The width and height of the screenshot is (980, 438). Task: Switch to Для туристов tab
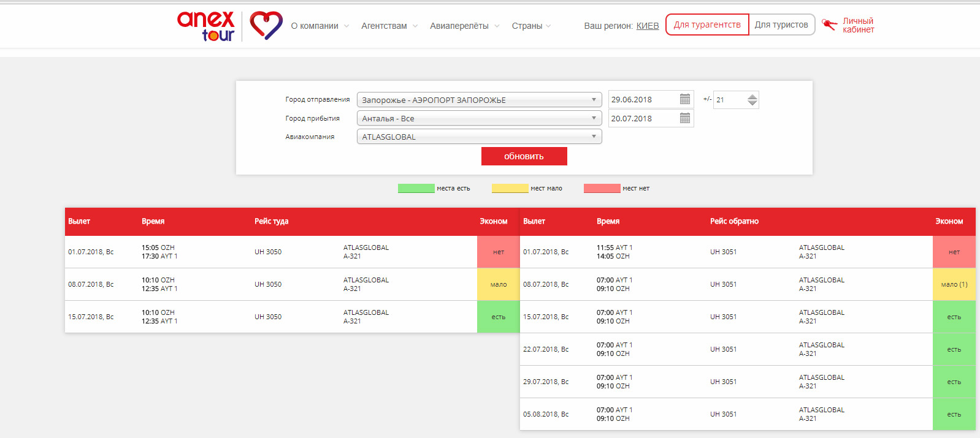pos(781,25)
